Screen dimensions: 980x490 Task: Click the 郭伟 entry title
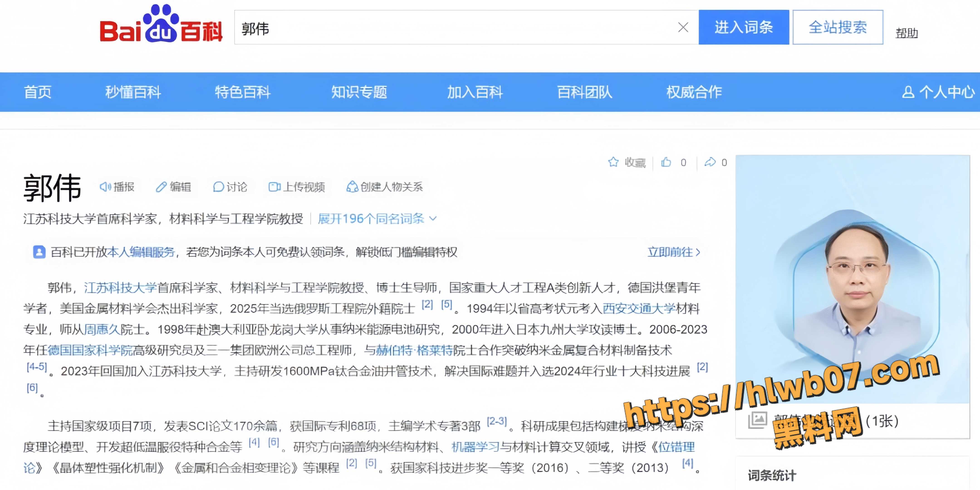[x=52, y=188]
